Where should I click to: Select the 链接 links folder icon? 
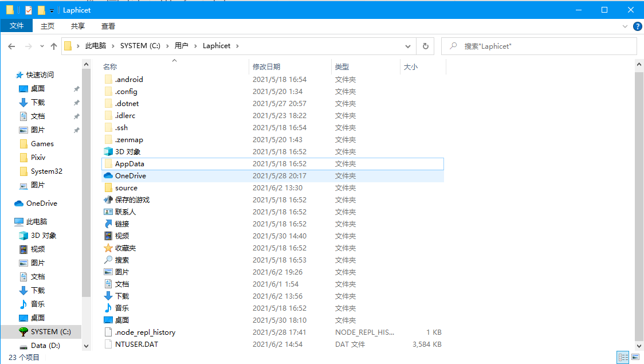point(108,224)
